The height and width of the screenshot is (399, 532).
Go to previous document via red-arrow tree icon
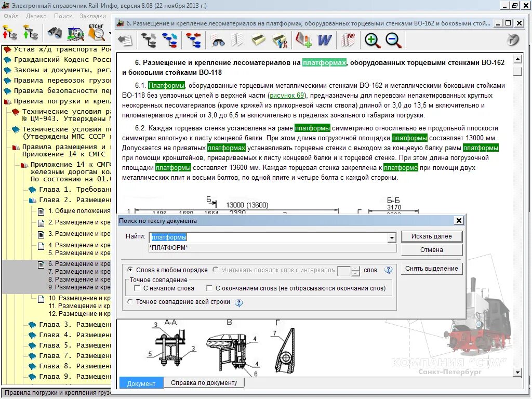[x=193, y=41]
